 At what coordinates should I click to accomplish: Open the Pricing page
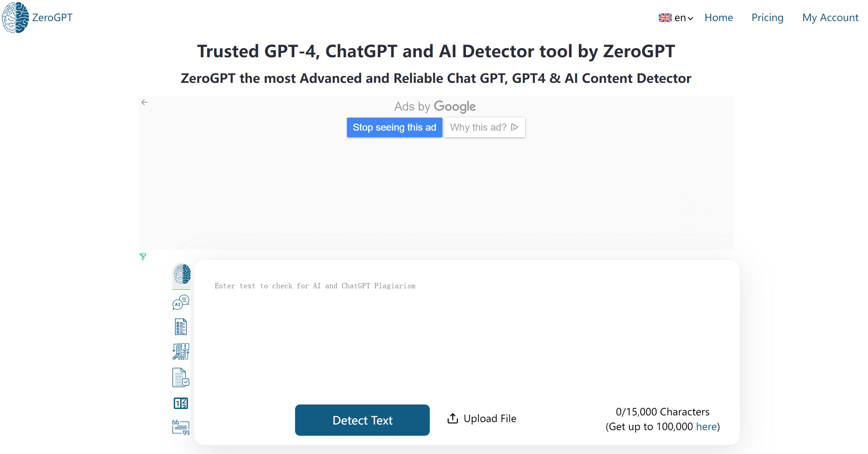click(x=767, y=17)
